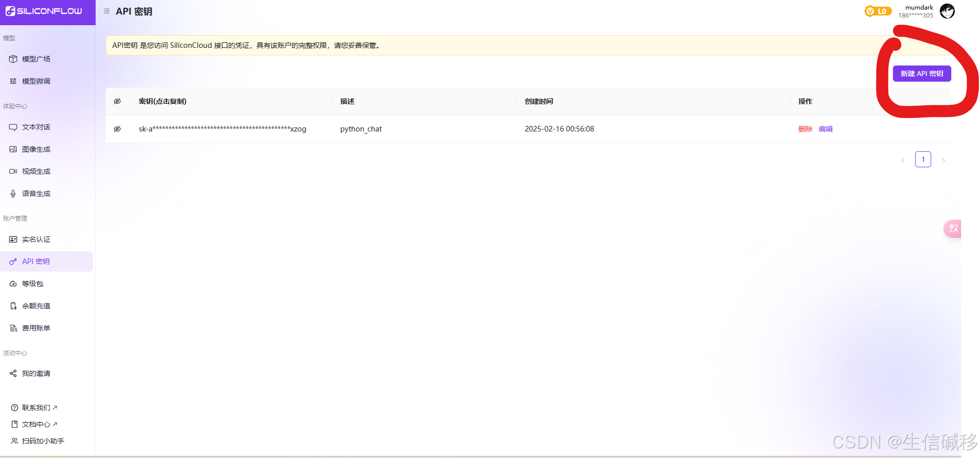Click the 密钥(点击复制) column header
Viewport: 980px width, 458px height.
(x=163, y=101)
